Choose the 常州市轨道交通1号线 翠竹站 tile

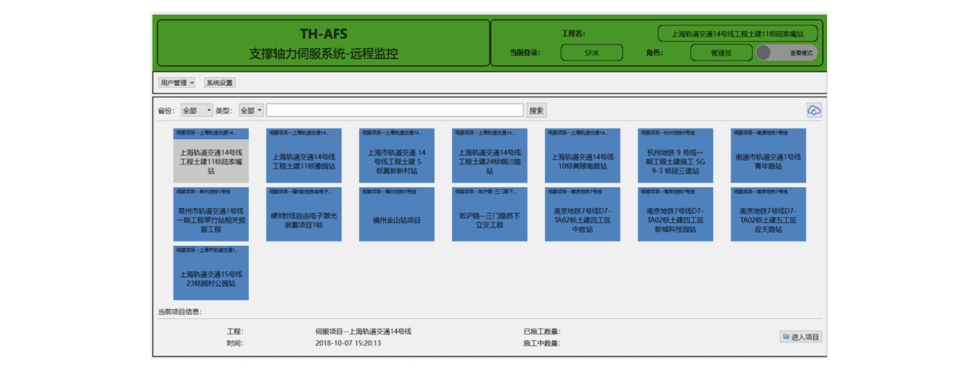tap(211, 215)
